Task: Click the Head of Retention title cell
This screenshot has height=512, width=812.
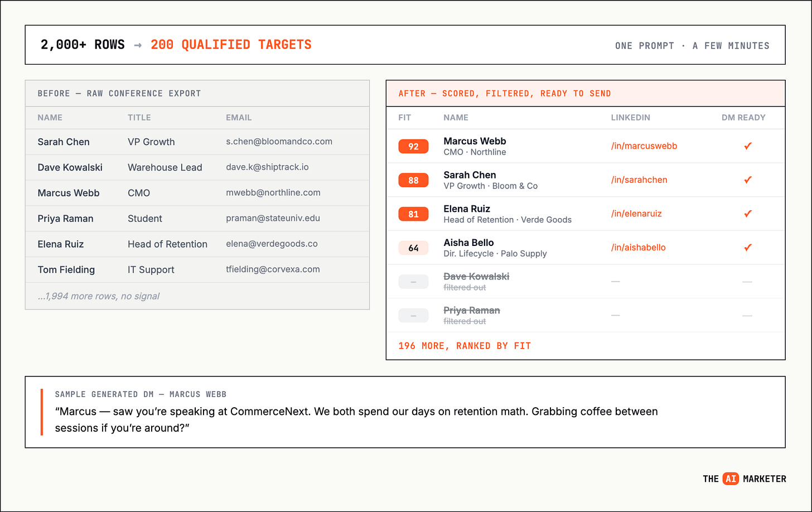Action: (167, 244)
